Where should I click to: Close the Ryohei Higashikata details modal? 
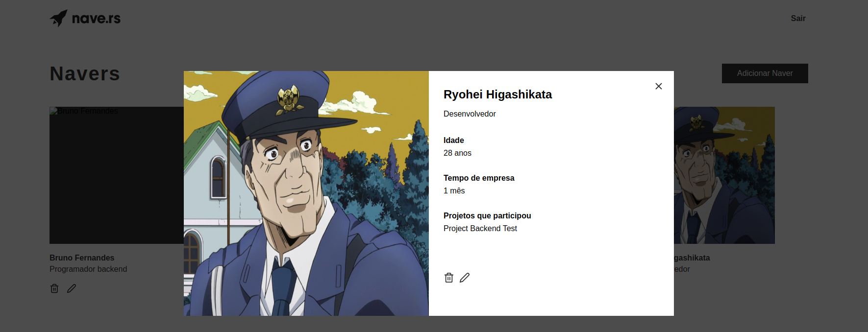click(659, 86)
